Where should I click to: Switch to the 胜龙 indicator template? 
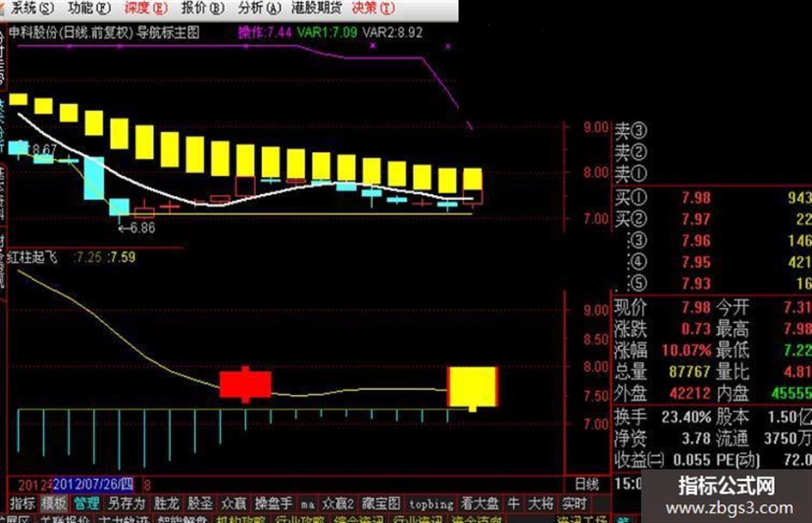pos(166,503)
